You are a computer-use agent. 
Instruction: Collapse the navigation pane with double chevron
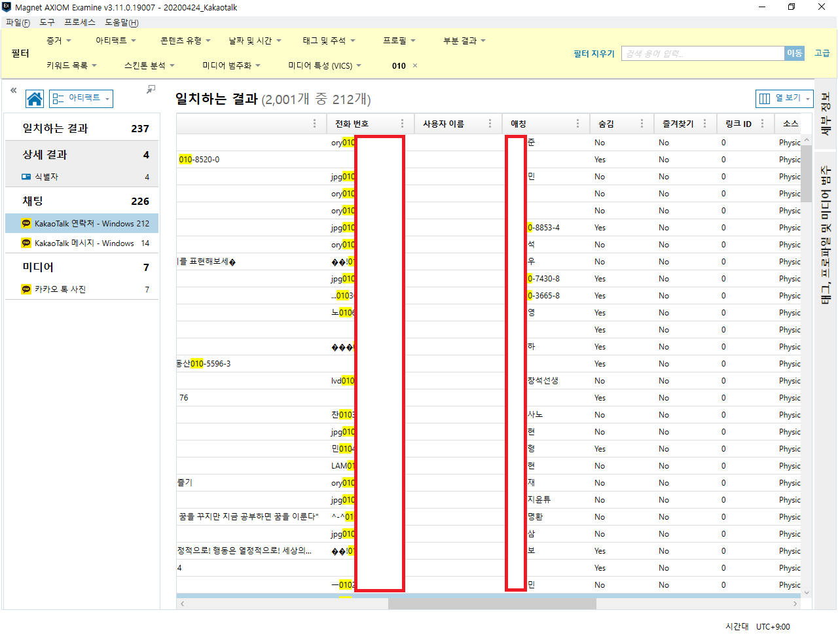coord(13,90)
